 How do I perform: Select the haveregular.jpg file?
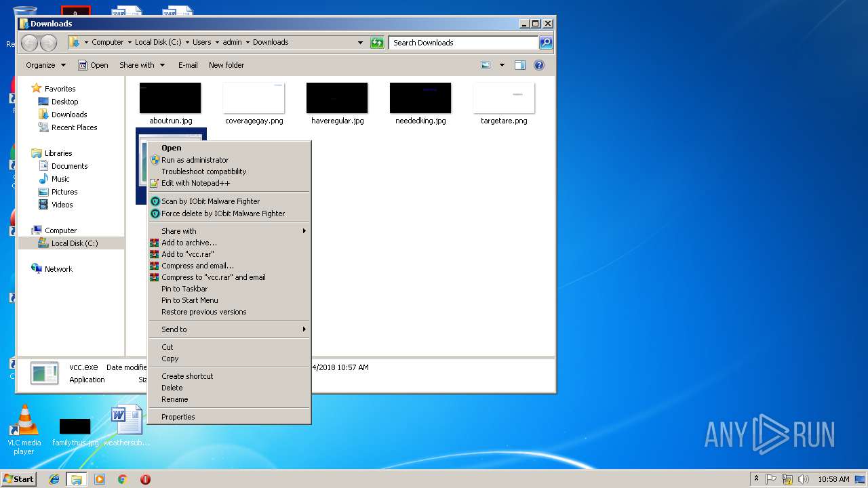tap(337, 103)
